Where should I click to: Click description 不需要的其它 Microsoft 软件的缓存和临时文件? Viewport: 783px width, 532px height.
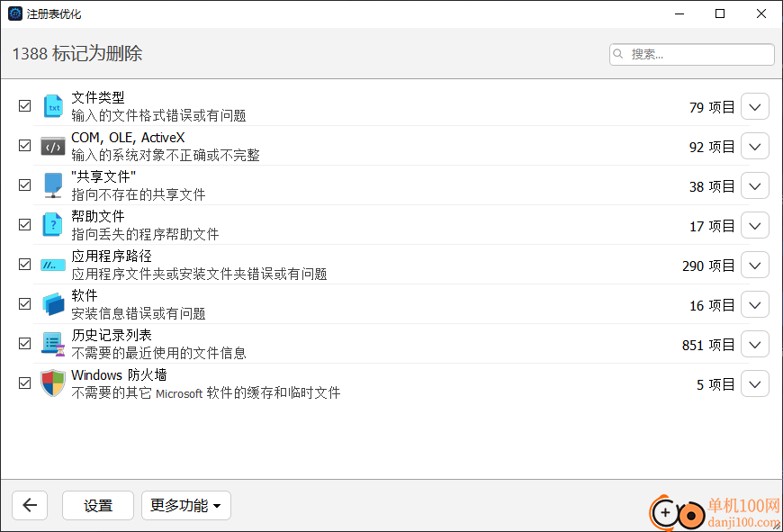point(206,392)
